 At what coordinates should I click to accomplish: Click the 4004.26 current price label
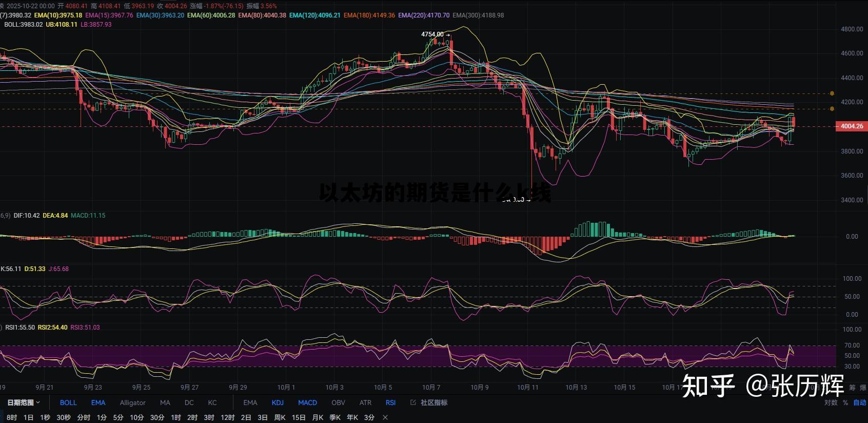point(852,126)
